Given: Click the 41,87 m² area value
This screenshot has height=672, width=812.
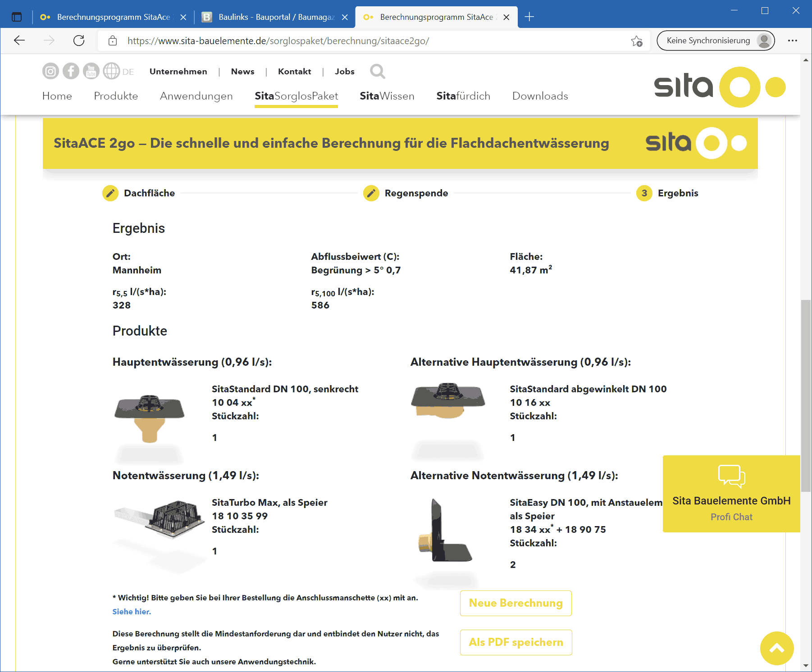Looking at the screenshot, I should tap(531, 270).
